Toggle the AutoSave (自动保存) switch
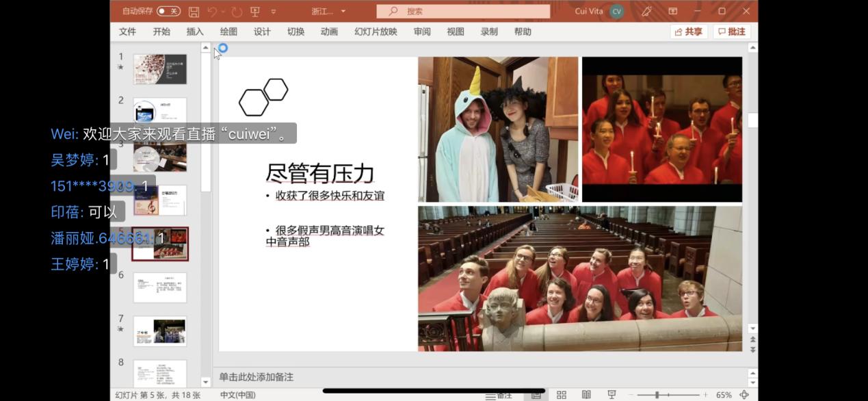 168,11
